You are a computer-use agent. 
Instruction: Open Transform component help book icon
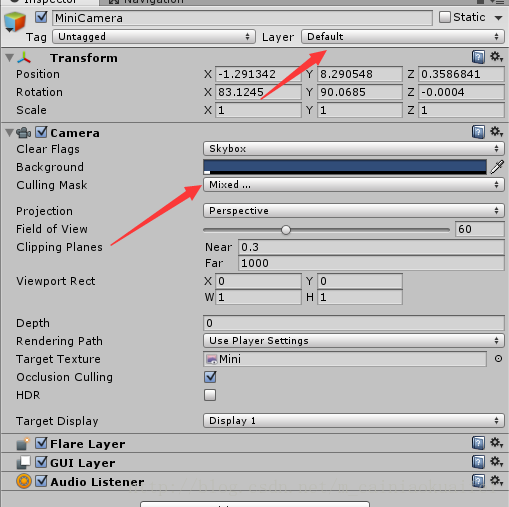[478, 57]
